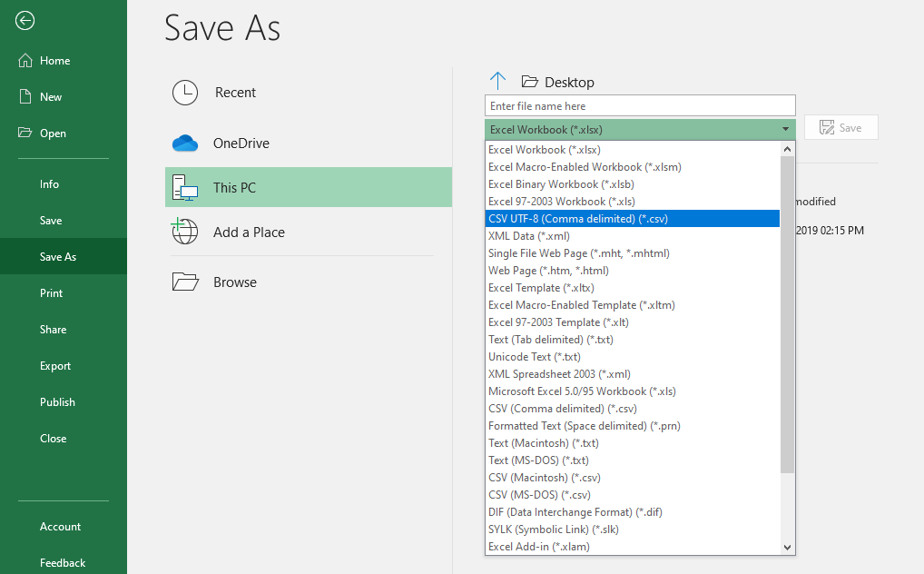924x574 pixels.
Task: Choose Web Page (*.htm, *.html) format
Action: pos(633,270)
